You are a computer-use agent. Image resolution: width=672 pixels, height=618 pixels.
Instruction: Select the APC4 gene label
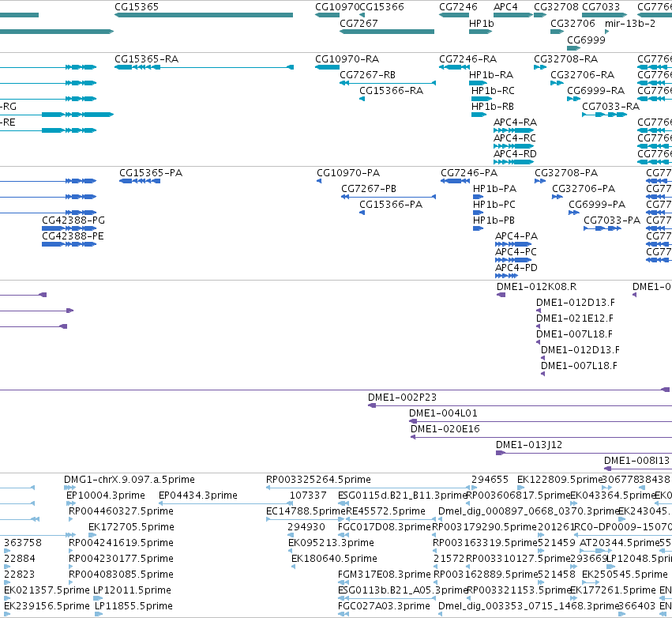[505, 7]
